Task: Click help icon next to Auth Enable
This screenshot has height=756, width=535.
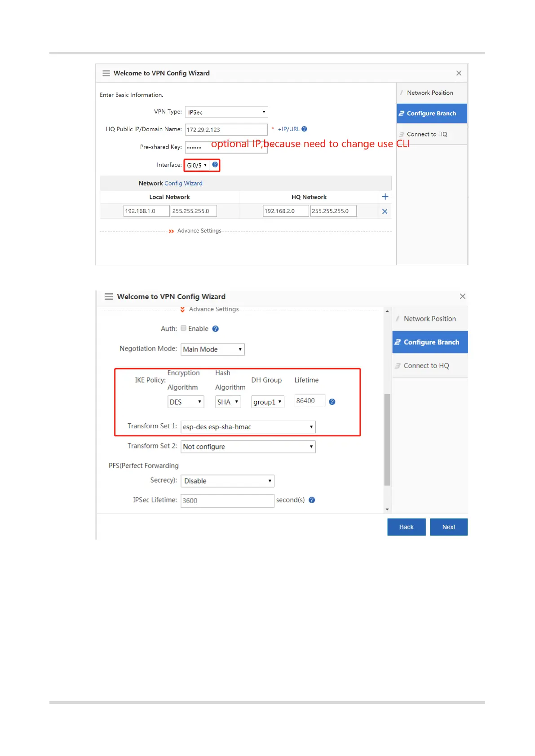Action: tap(216, 329)
